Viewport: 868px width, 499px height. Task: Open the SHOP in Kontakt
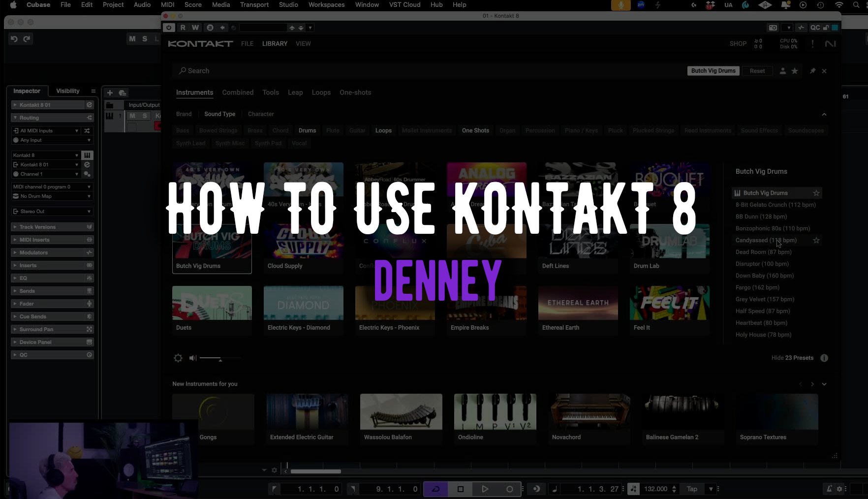[x=738, y=43]
